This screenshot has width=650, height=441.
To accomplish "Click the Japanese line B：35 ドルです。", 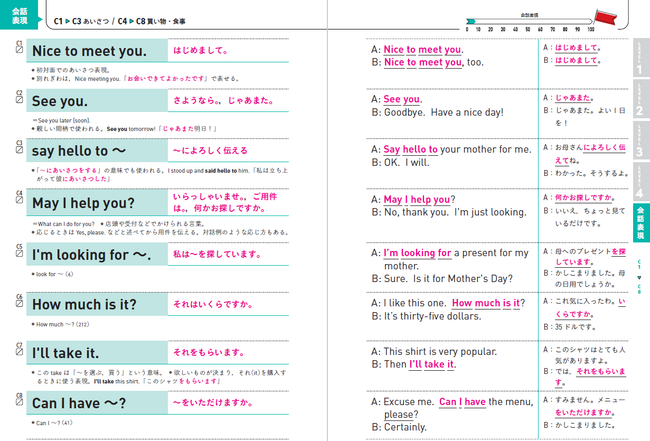I will (570, 327).
